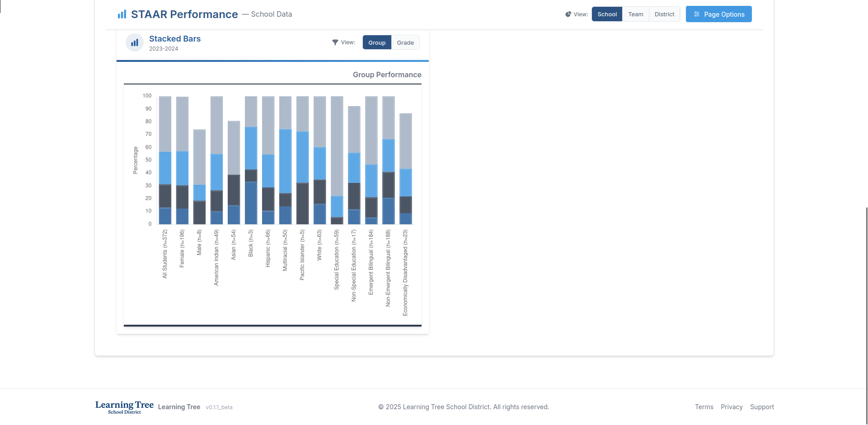Select the Grade chart view
Viewport: 868px width, 425px height.
pos(405,43)
